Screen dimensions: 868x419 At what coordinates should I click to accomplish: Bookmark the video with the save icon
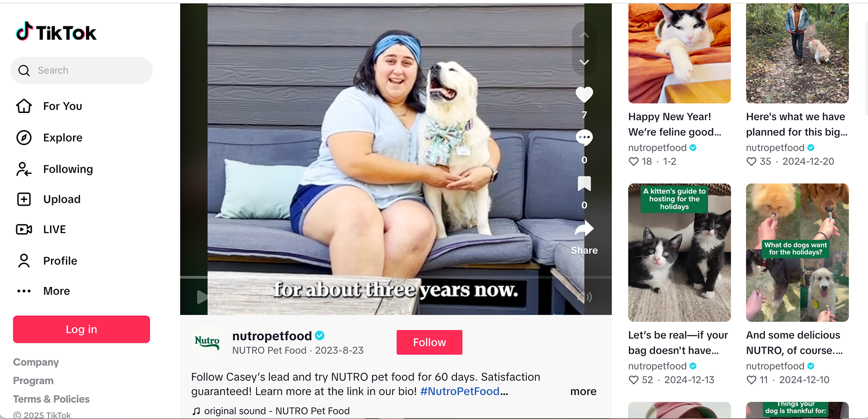pos(584,183)
